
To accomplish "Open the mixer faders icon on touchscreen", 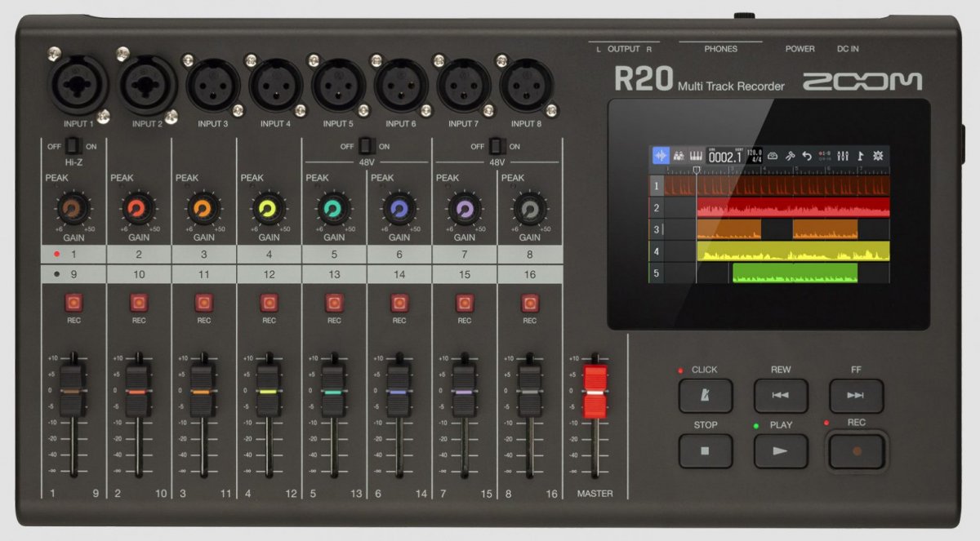I will point(843,156).
